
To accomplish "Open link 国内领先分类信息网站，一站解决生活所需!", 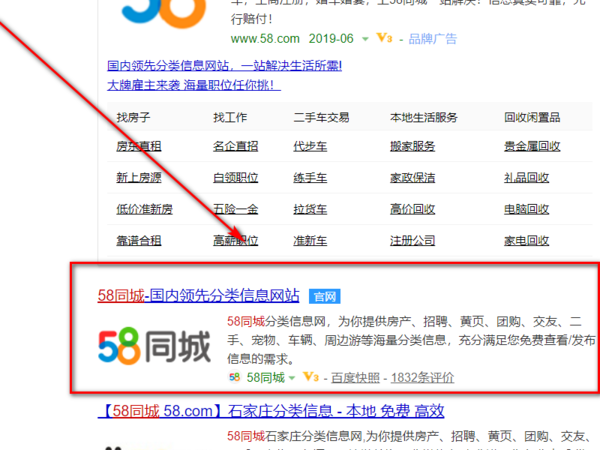I will click(224, 66).
